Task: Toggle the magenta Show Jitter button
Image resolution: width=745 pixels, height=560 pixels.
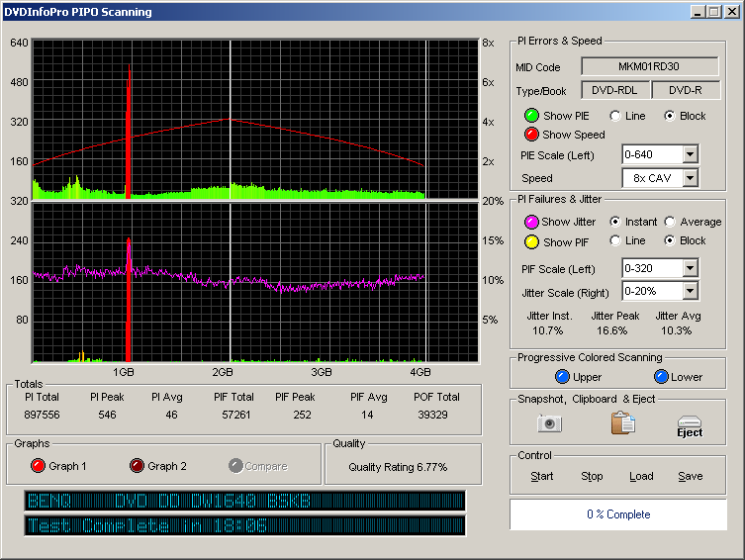Action: pyautogui.click(x=531, y=222)
